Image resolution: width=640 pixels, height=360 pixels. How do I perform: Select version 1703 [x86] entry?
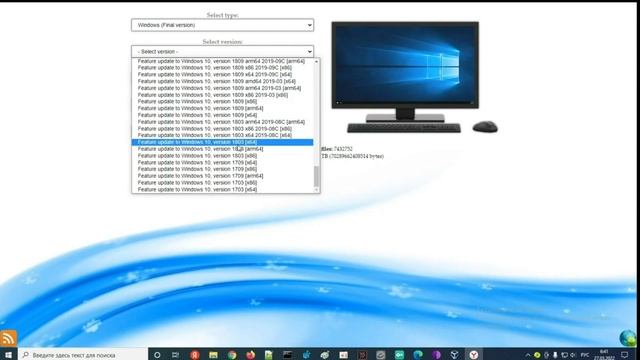tap(222, 182)
